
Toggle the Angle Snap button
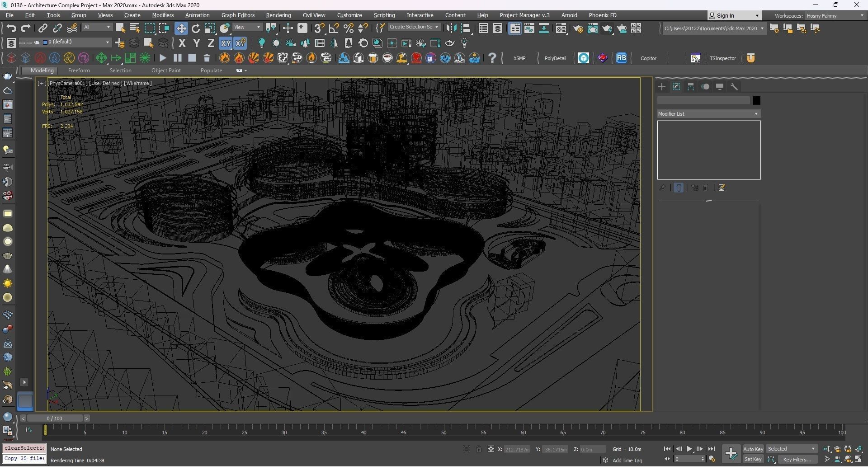(x=334, y=28)
